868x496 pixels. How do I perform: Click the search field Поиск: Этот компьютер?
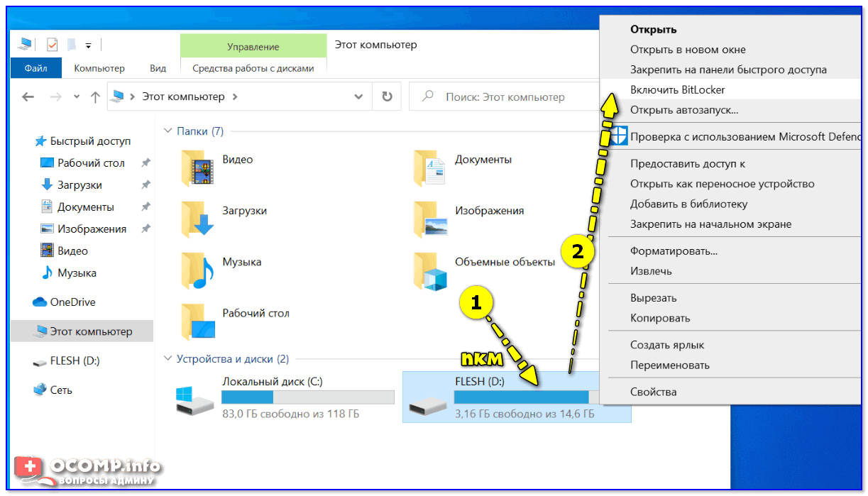point(504,97)
